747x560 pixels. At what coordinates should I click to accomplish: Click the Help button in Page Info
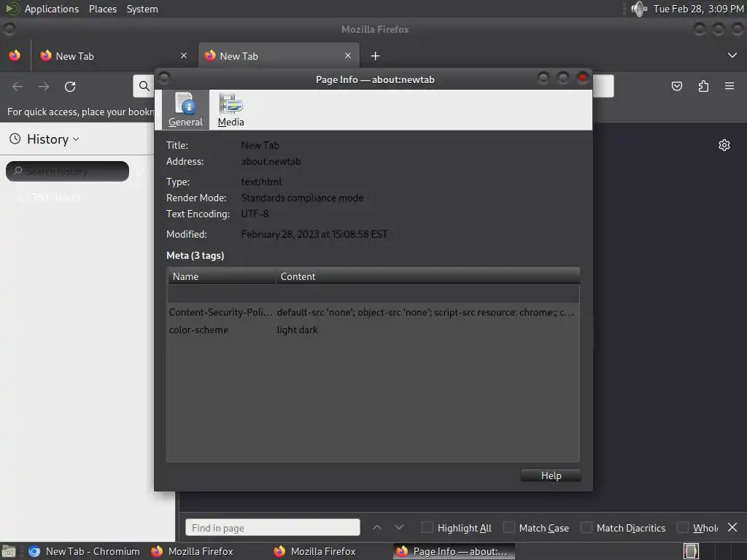[550, 475]
